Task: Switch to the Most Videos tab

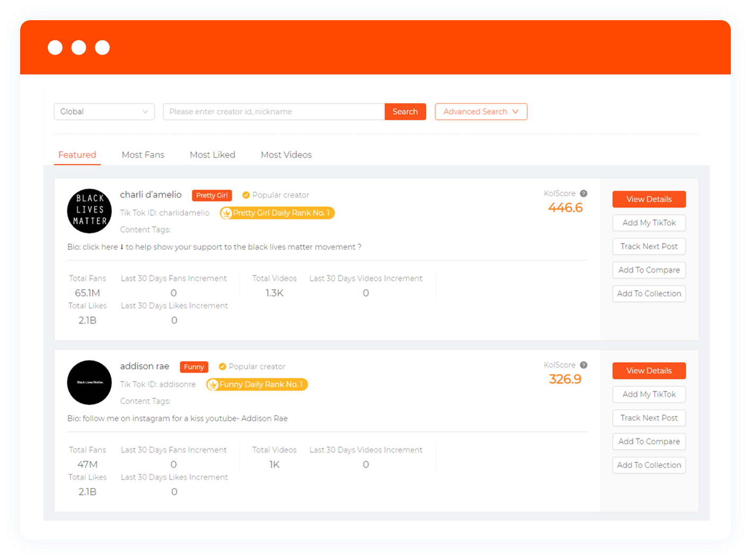Action: pos(286,155)
